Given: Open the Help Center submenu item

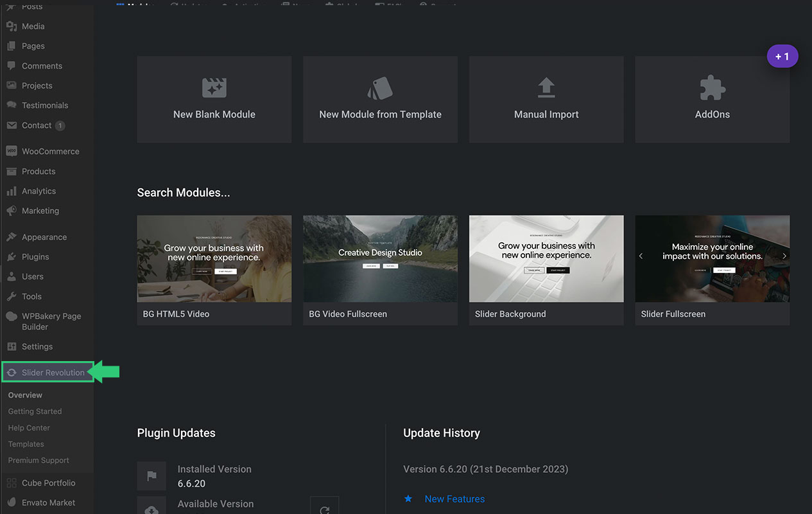Looking at the screenshot, I should pos(29,428).
